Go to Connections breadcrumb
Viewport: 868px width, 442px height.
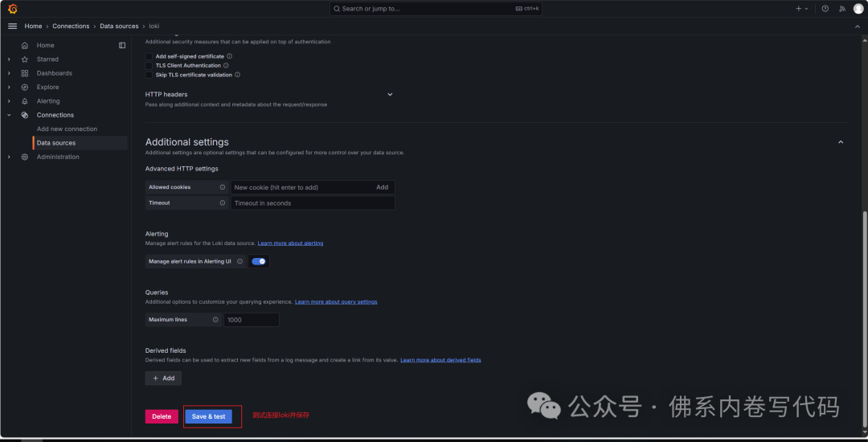[x=71, y=26]
